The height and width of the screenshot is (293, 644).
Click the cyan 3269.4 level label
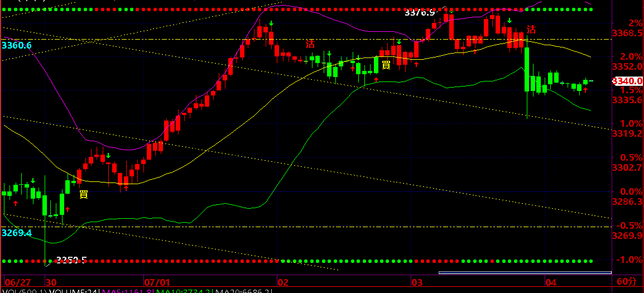(x=17, y=233)
